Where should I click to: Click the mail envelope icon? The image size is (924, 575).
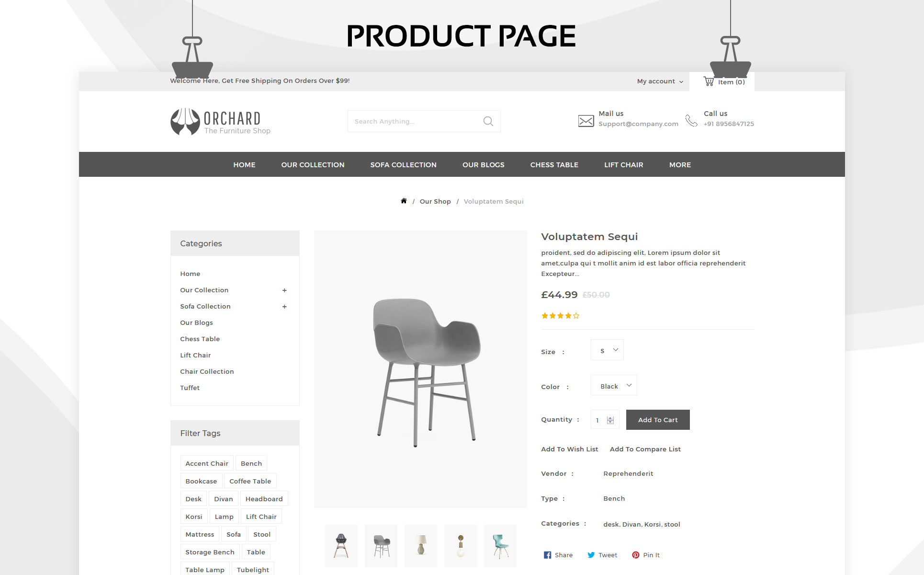point(586,121)
